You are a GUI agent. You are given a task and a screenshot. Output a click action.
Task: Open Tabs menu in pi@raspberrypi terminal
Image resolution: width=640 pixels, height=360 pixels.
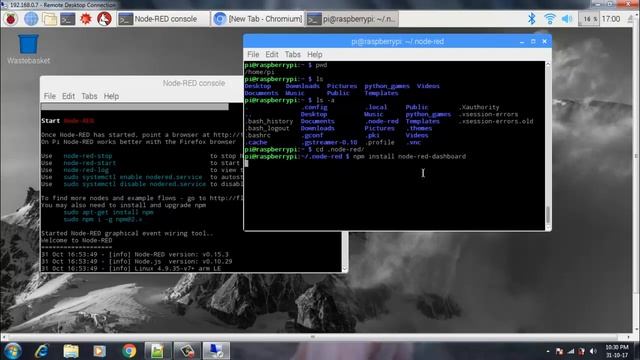pyautogui.click(x=292, y=54)
